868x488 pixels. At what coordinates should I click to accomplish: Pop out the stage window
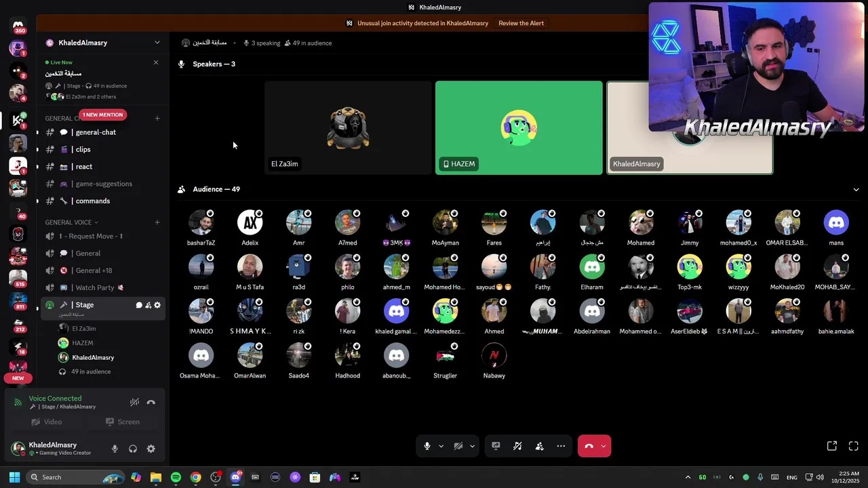click(x=832, y=446)
